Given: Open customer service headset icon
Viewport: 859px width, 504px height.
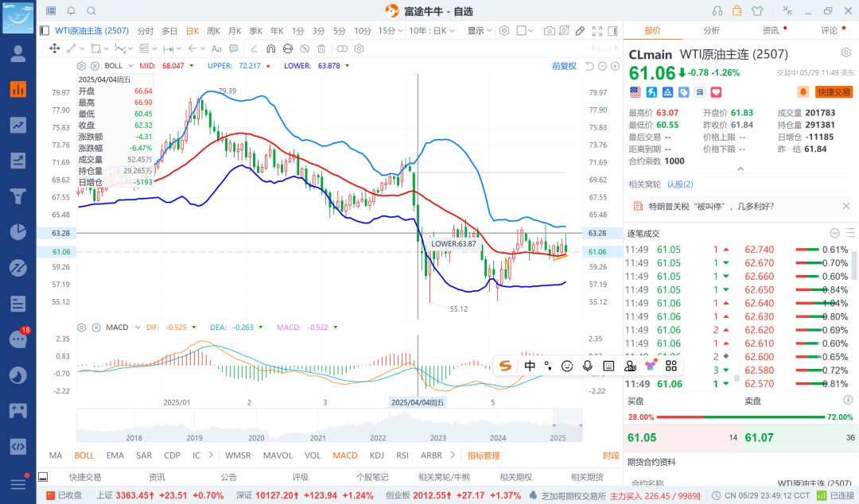Looking at the screenshot, I should point(717,11).
